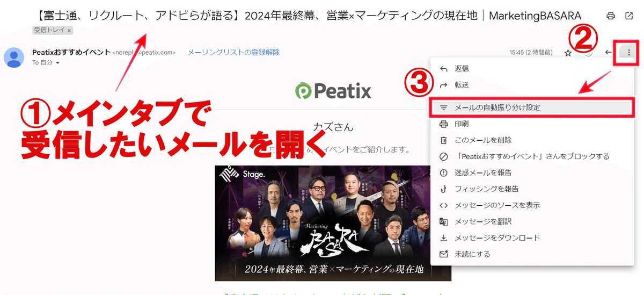The height and width of the screenshot is (295, 644).
Task: Select 転送 from the menu
Action: point(532,85)
